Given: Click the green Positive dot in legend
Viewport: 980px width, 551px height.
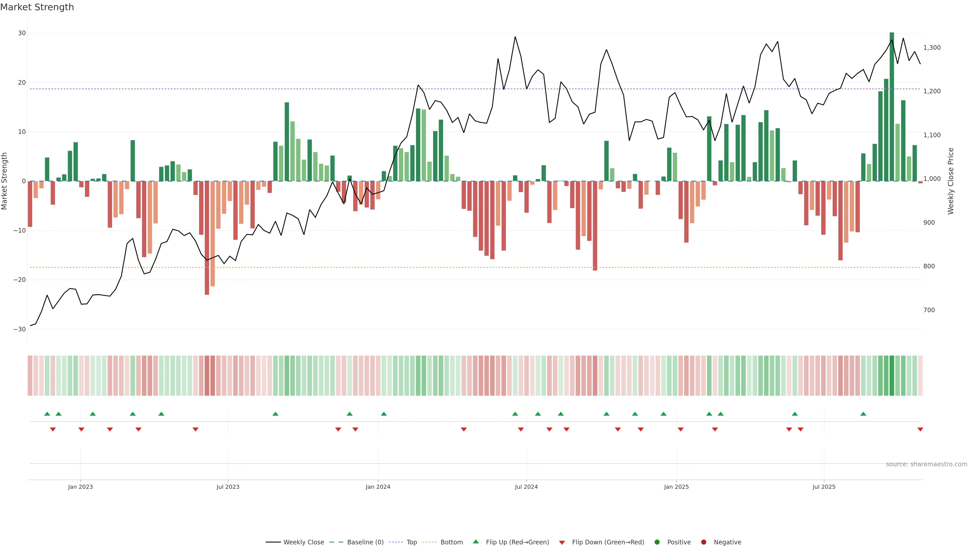Looking at the screenshot, I should pyautogui.click(x=657, y=542).
